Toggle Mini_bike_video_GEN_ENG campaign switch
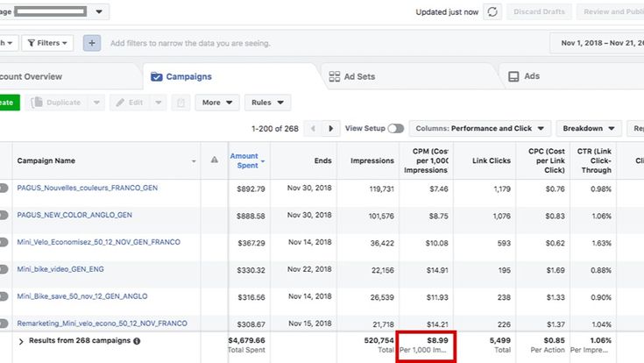Viewport: 644px width, 363px height. click(3, 270)
